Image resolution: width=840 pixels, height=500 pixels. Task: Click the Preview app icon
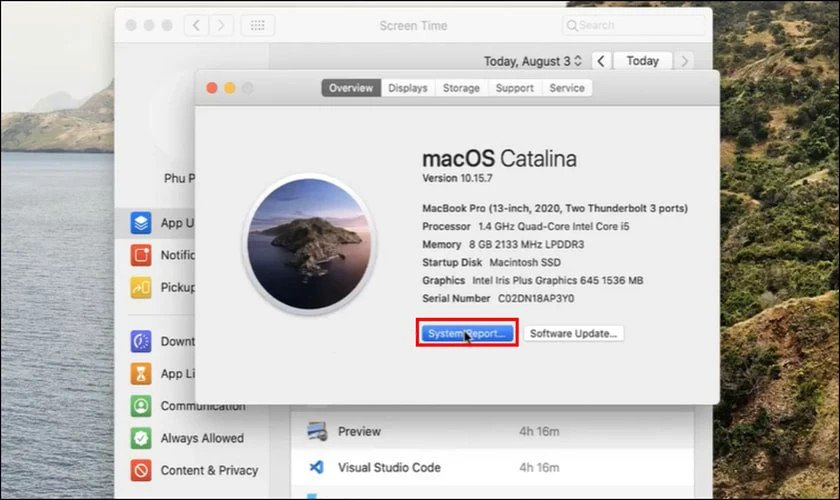tap(317, 432)
